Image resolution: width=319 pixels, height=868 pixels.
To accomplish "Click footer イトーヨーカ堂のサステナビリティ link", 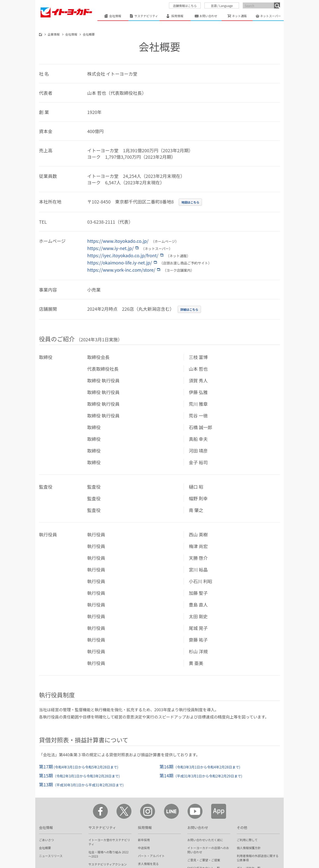I will pyautogui.click(x=109, y=842).
